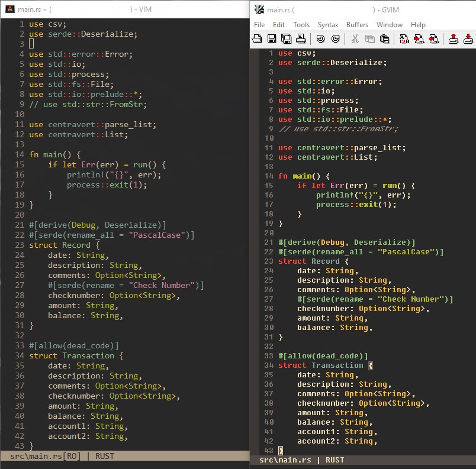Open Find and Replace via the A-to-B icon
This screenshot has height=469, width=476.
[x=404, y=38]
